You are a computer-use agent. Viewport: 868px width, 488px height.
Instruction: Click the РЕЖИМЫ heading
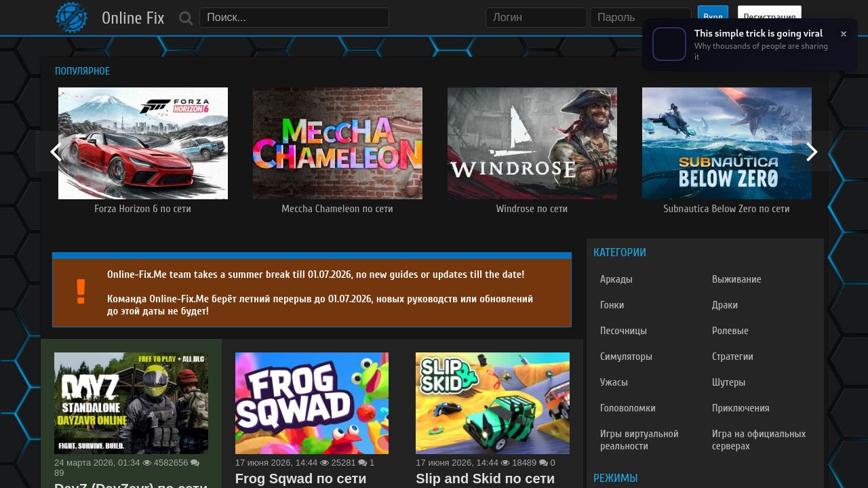click(x=616, y=478)
